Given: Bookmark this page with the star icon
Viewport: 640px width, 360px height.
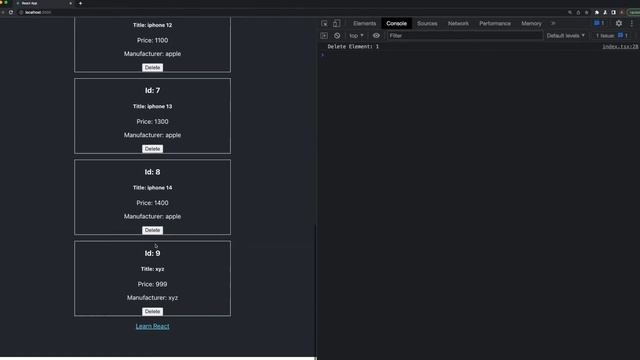Looking at the screenshot, I should [587, 13].
